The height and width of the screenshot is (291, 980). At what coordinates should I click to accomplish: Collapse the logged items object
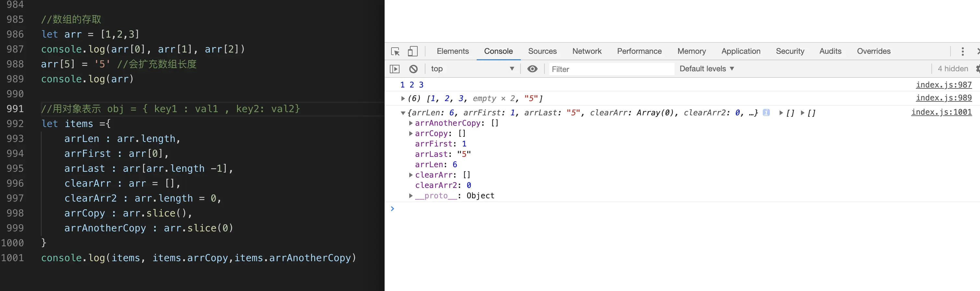[x=403, y=113]
